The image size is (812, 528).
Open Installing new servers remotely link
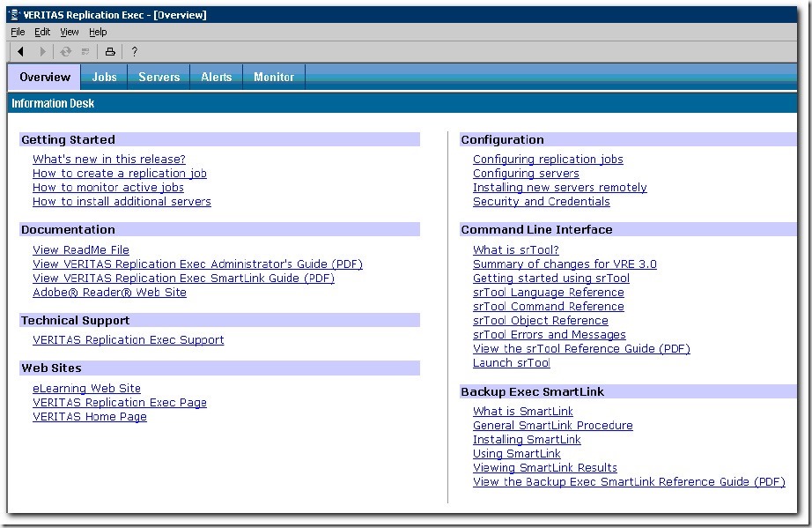pyautogui.click(x=560, y=187)
